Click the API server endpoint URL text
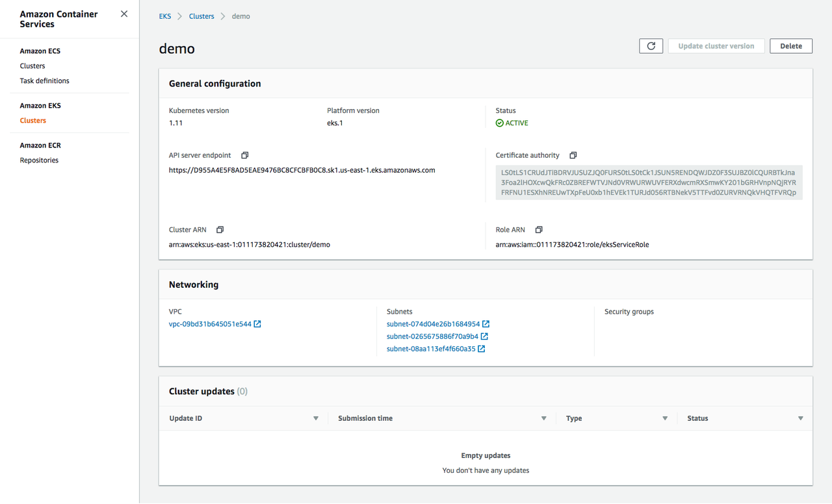This screenshot has width=832, height=504. point(302,170)
